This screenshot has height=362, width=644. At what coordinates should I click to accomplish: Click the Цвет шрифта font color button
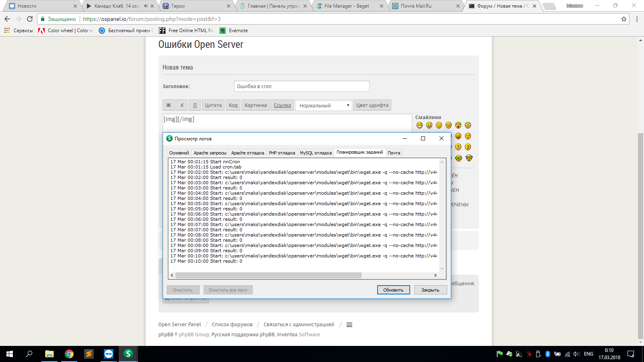372,105
